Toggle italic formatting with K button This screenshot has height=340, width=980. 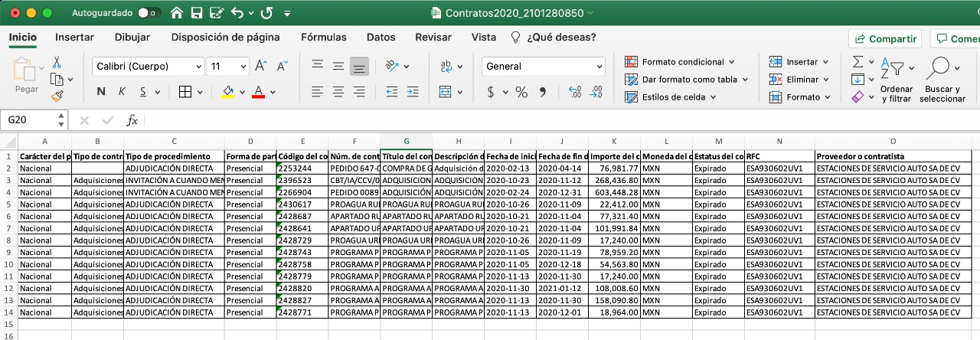(121, 92)
